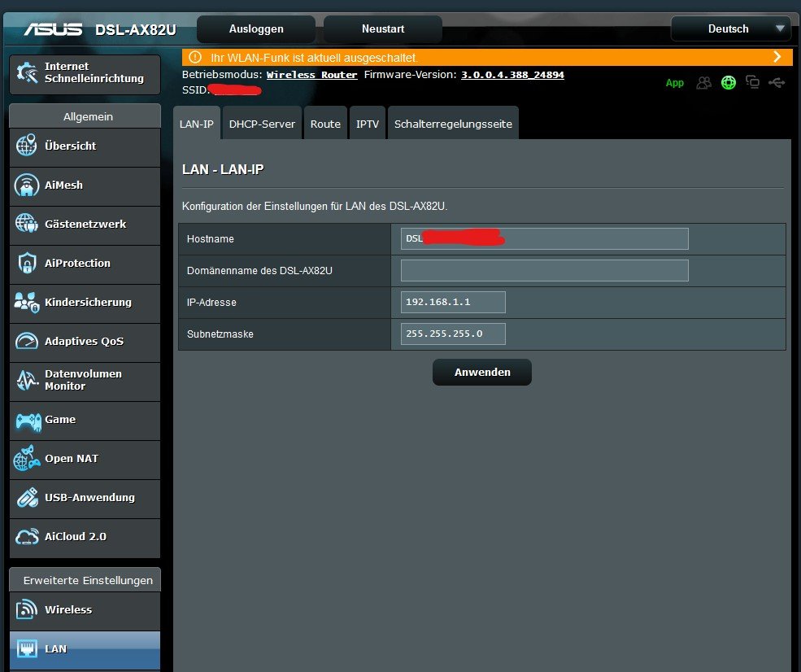
Task: Click the Erweiterte Einstellungen section header
Action: point(85,580)
